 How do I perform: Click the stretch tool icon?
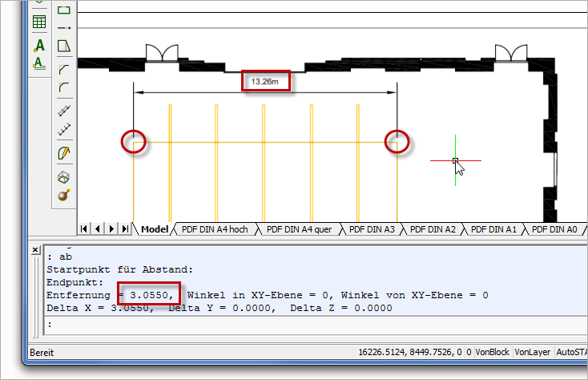pos(64,46)
